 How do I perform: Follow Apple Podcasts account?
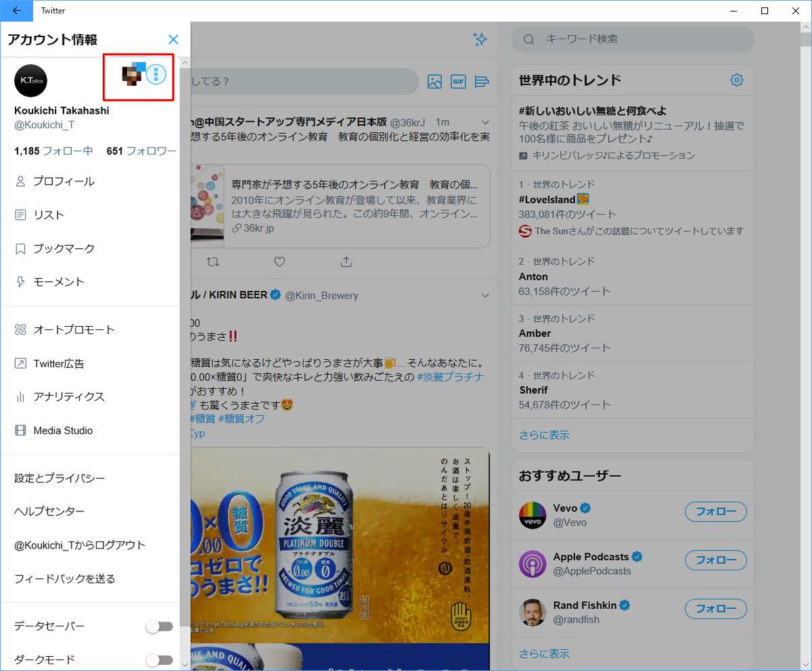tap(716, 560)
